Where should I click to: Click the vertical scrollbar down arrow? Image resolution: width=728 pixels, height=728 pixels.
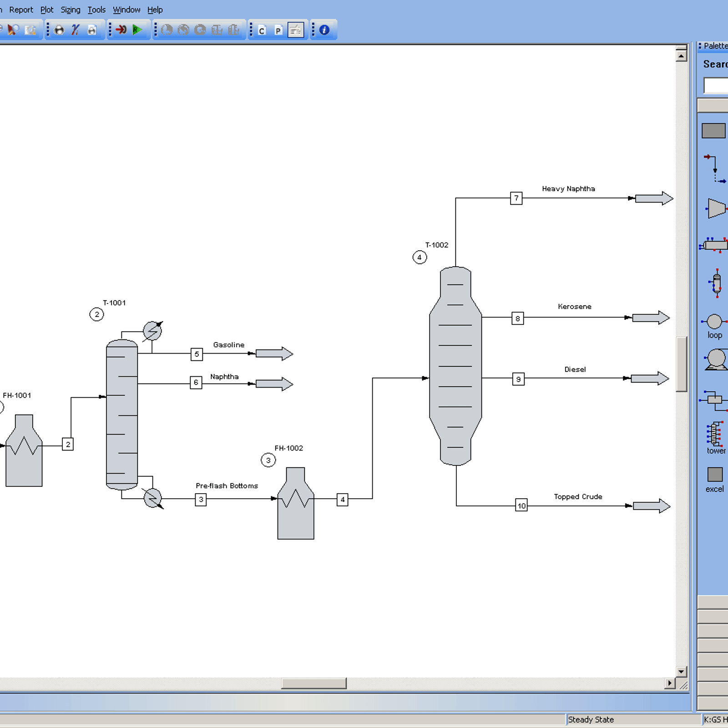point(681,671)
